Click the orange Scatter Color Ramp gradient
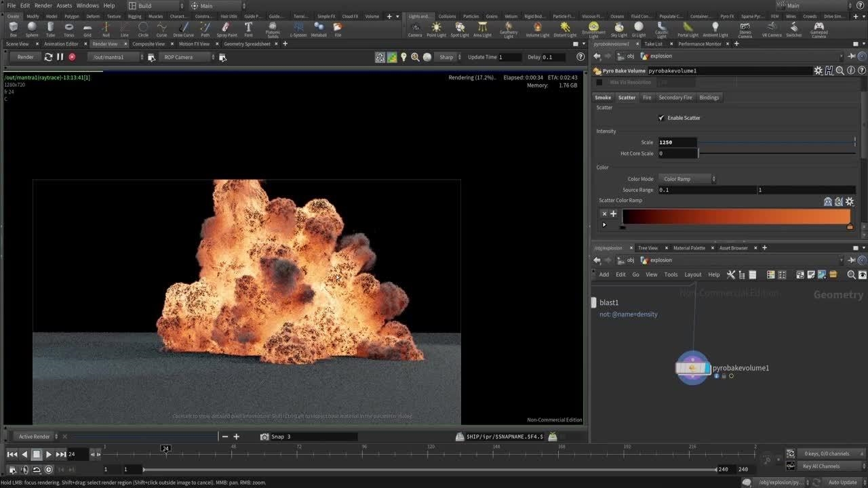 (x=736, y=217)
